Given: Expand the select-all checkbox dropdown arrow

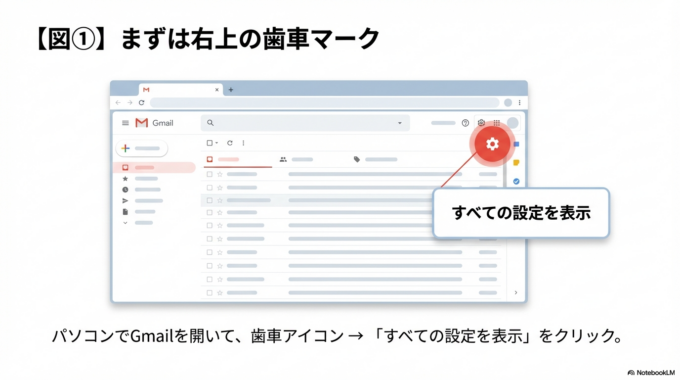Looking at the screenshot, I should coord(216,143).
